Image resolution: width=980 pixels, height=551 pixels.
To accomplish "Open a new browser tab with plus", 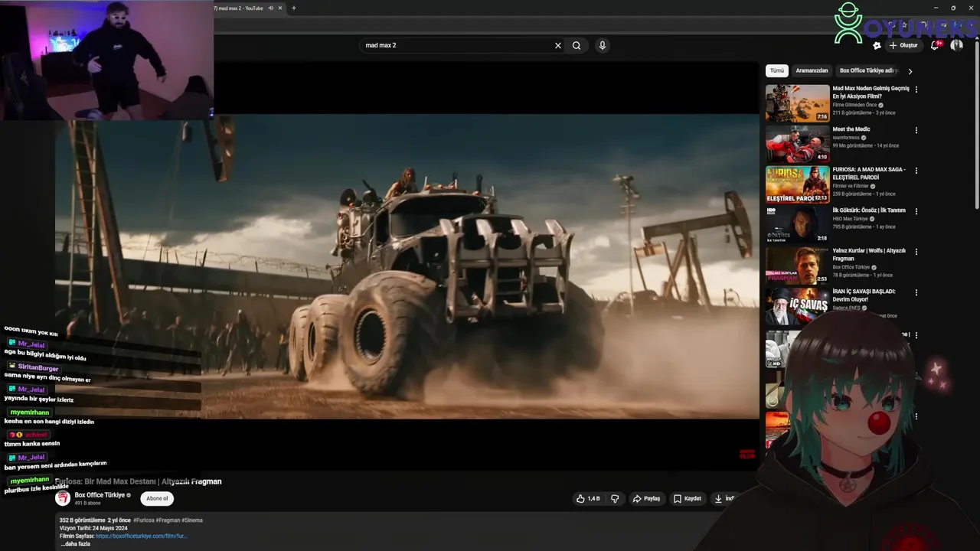I will 294,8.
